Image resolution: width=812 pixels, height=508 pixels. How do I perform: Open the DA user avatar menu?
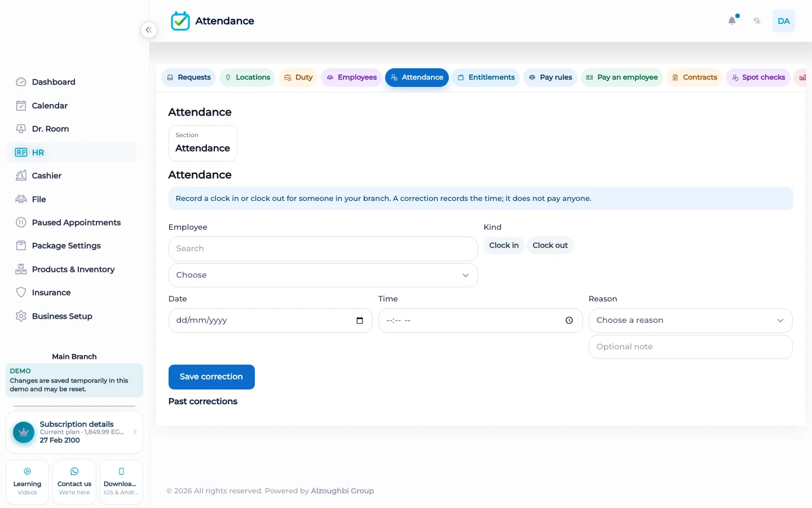784,21
